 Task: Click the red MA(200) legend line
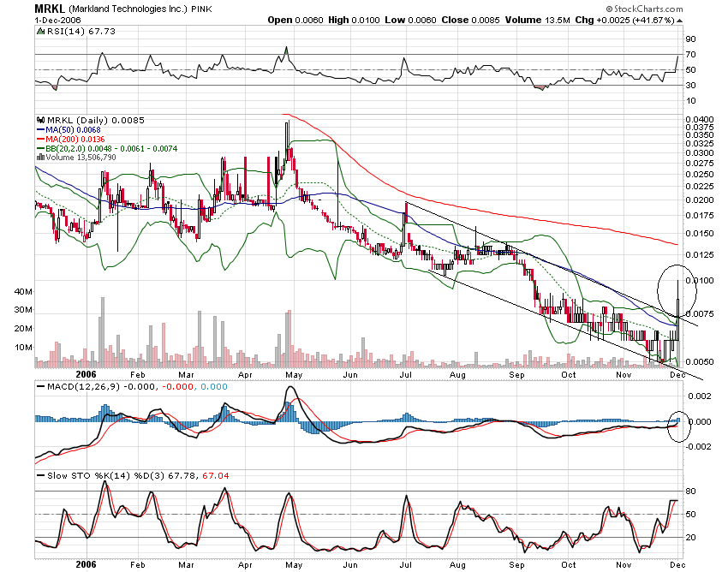click(40, 140)
